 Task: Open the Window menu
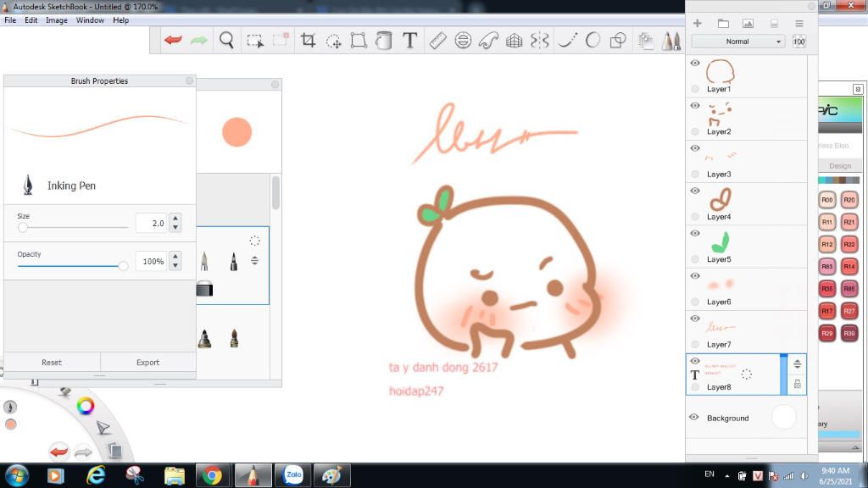coord(90,20)
